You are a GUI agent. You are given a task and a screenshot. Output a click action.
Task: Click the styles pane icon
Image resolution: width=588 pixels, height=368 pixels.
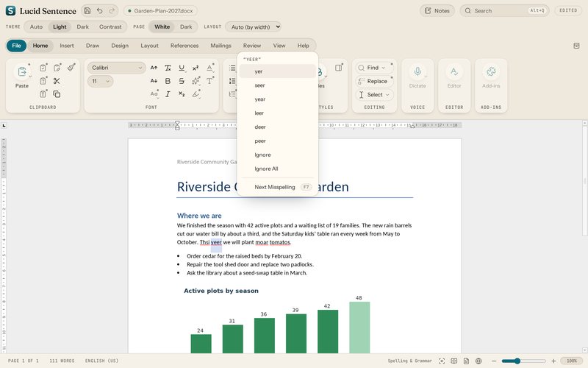[x=339, y=68]
